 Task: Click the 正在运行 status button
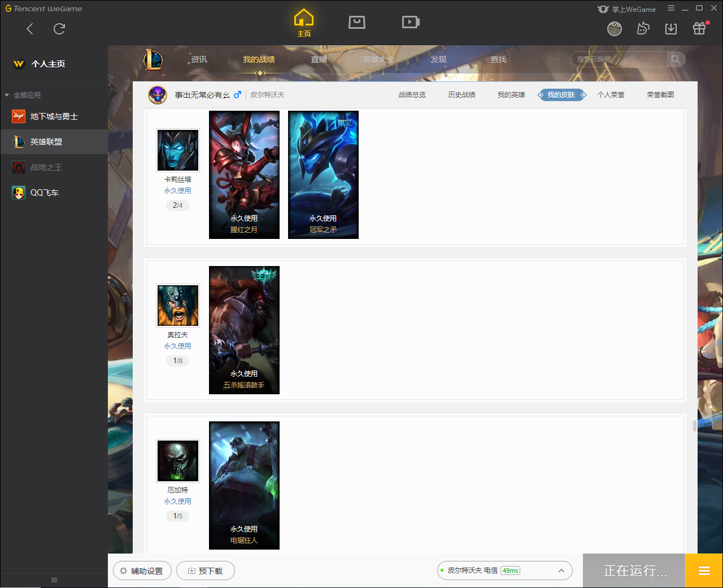[634, 570]
